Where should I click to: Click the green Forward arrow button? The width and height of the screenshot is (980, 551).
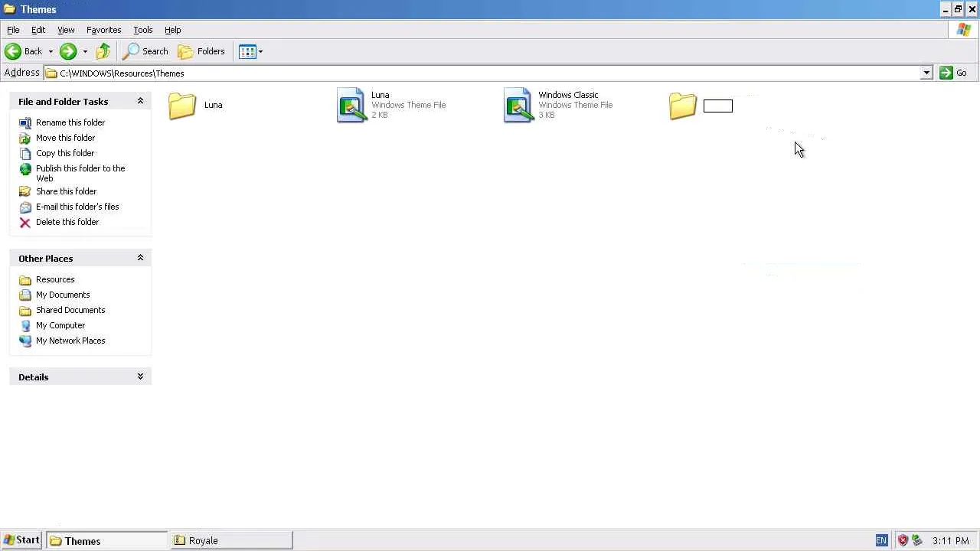[x=68, y=51]
